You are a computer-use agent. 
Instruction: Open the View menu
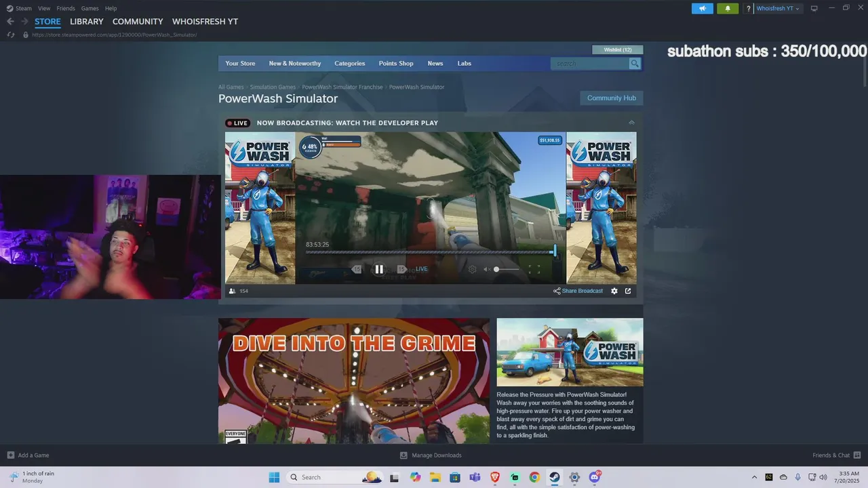(44, 8)
